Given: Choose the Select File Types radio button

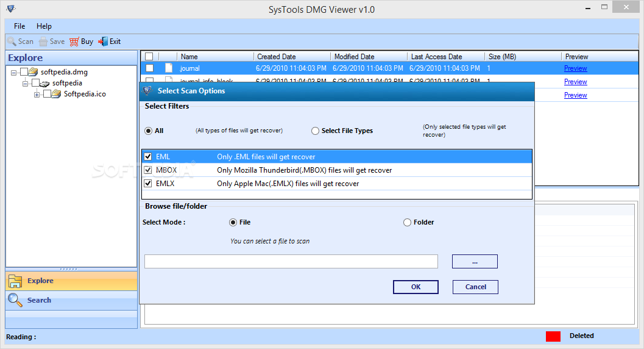Looking at the screenshot, I should coord(315,131).
